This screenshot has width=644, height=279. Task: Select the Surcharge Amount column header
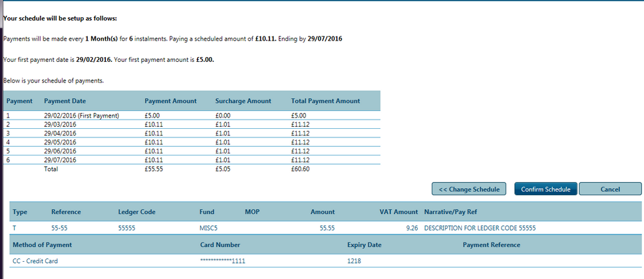[243, 101]
